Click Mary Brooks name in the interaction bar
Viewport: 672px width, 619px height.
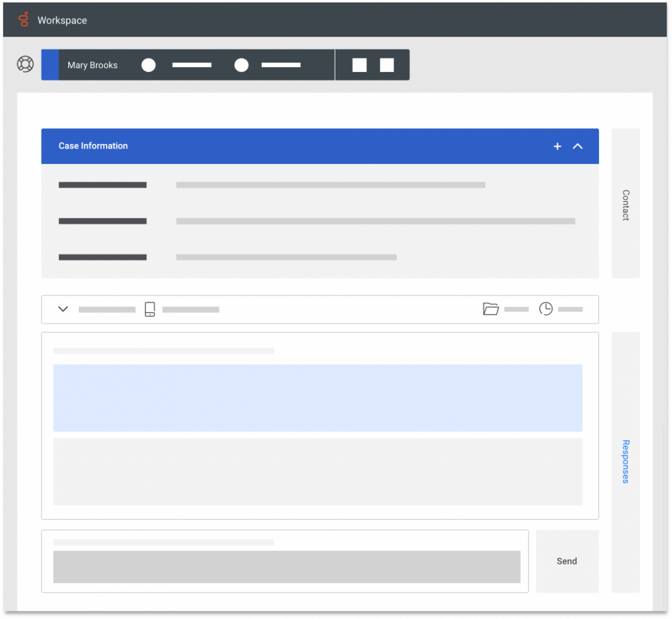point(92,65)
